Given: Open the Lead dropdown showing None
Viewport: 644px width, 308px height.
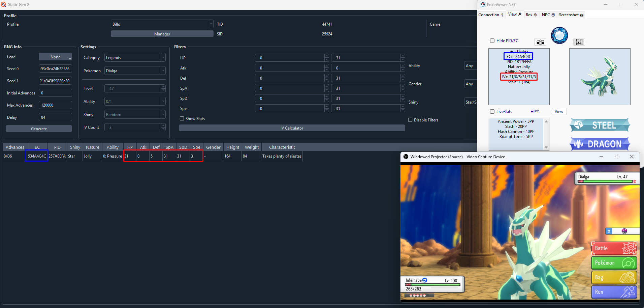Looking at the screenshot, I should pyautogui.click(x=55, y=57).
